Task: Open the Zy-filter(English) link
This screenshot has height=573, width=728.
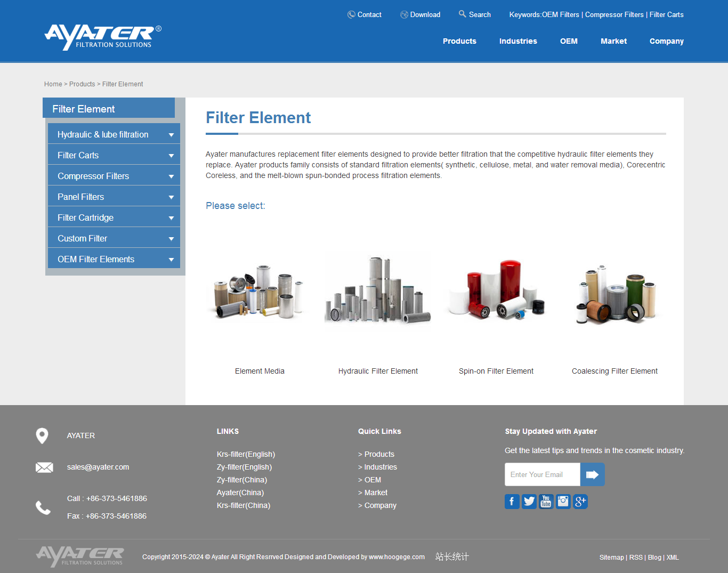Action: click(x=244, y=467)
